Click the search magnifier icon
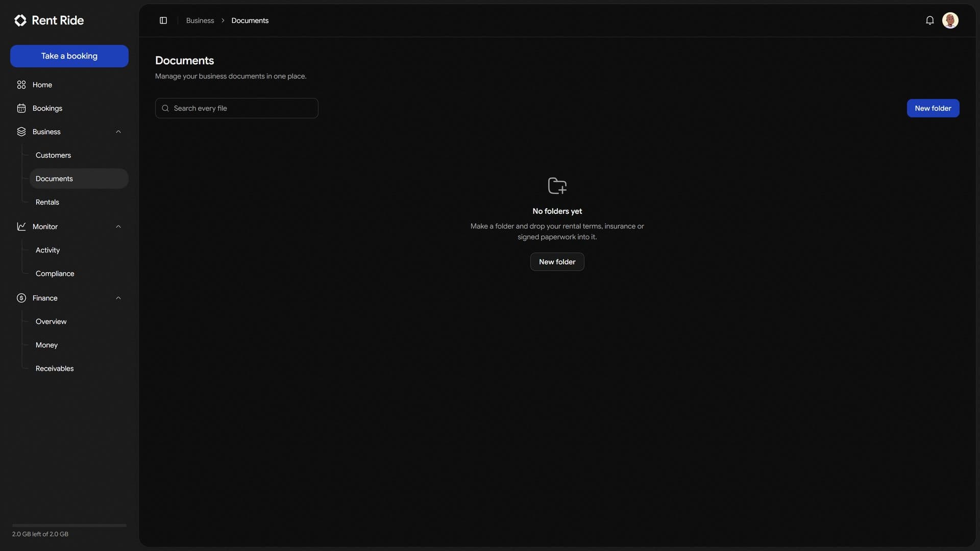Viewport: 980px width, 551px height. click(165, 108)
